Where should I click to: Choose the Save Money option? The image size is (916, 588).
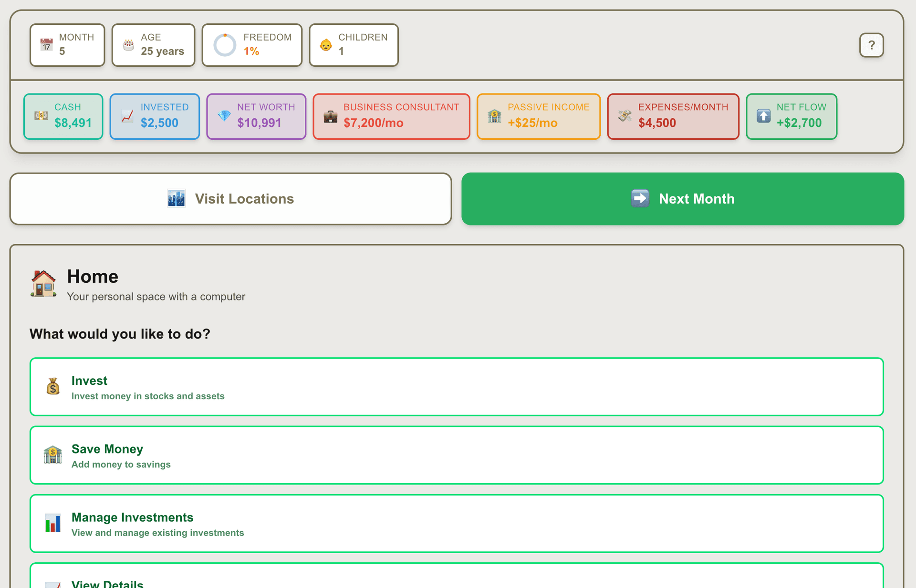[x=456, y=455]
